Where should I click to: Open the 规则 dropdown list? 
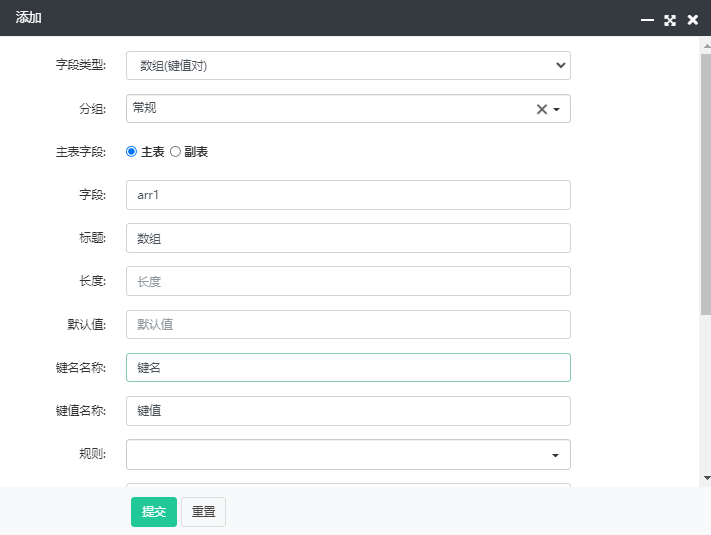[348, 454]
